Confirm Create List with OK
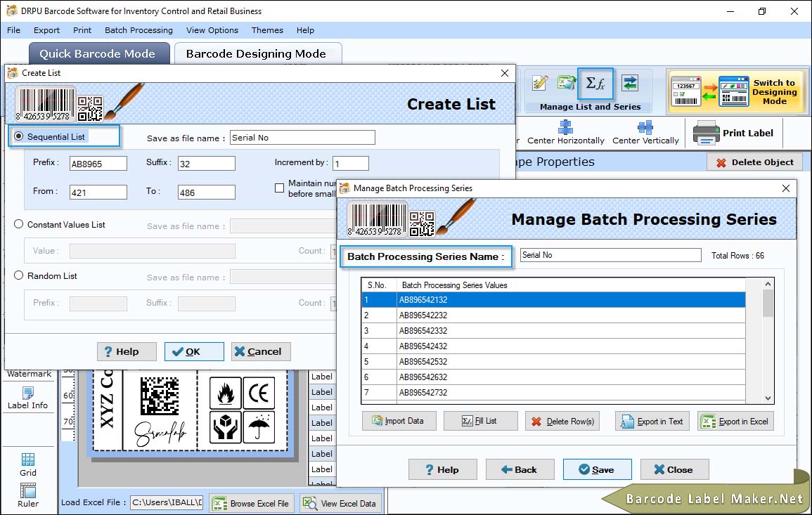This screenshot has width=812, height=515. tap(193, 351)
